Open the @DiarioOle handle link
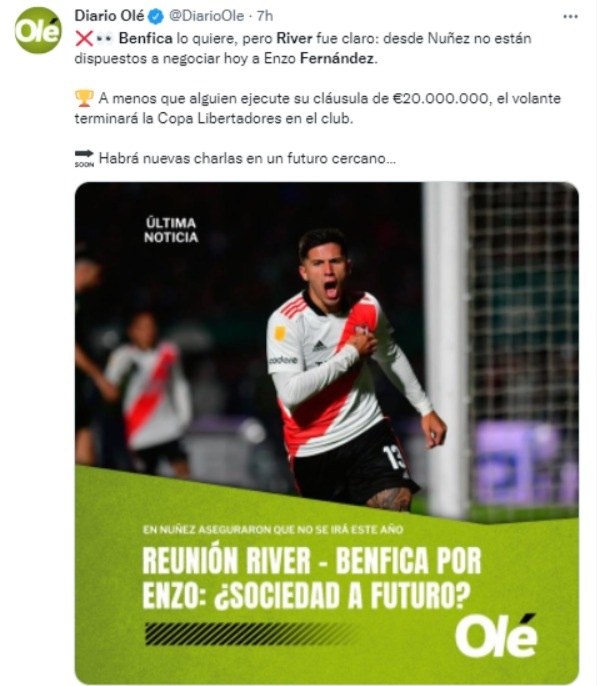This screenshot has width=597, height=686. (206, 16)
